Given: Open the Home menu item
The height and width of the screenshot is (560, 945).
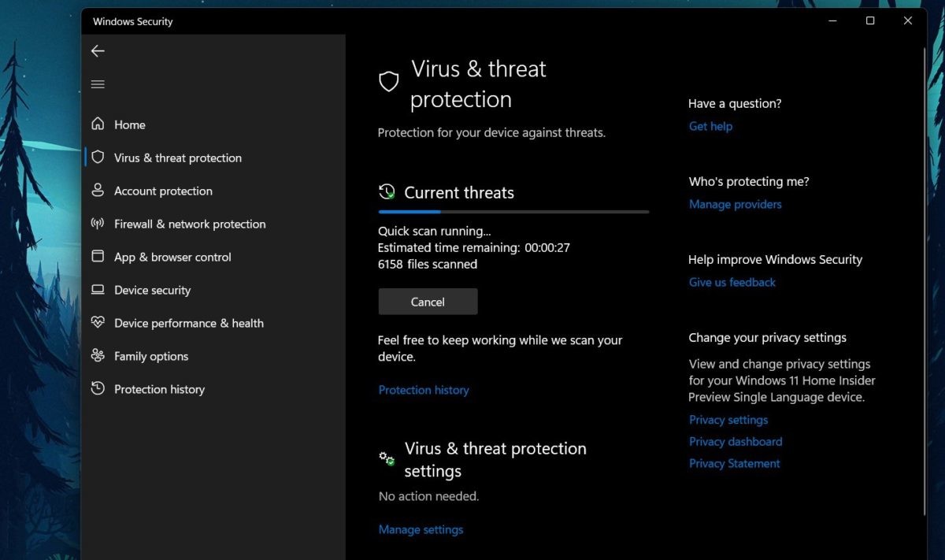Looking at the screenshot, I should coord(214,124).
